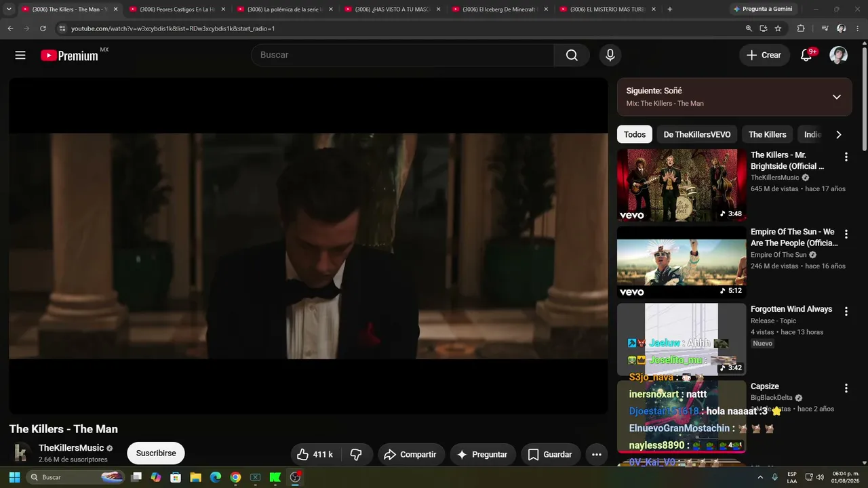The image size is (868, 488).
Task: Open the account avatar menu
Action: 839,56
